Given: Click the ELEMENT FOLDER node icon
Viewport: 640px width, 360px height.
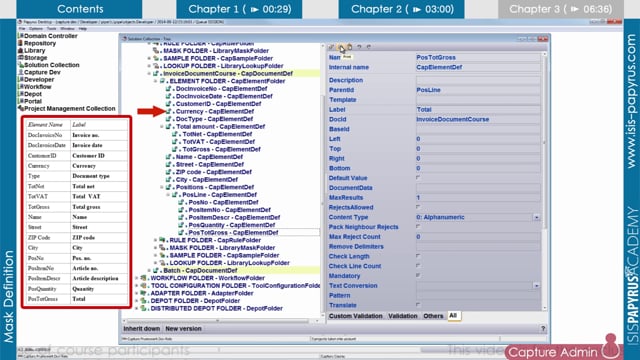Looking at the screenshot, I should pos(162,81).
